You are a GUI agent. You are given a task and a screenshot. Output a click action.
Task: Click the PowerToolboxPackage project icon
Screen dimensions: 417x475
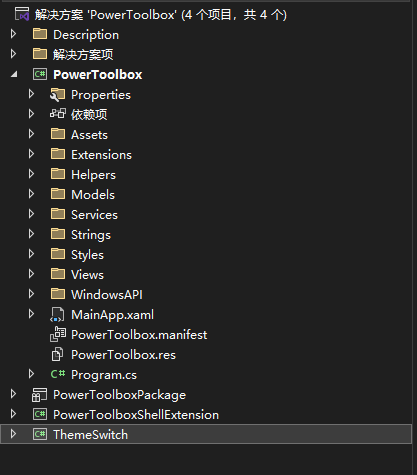pos(39,395)
